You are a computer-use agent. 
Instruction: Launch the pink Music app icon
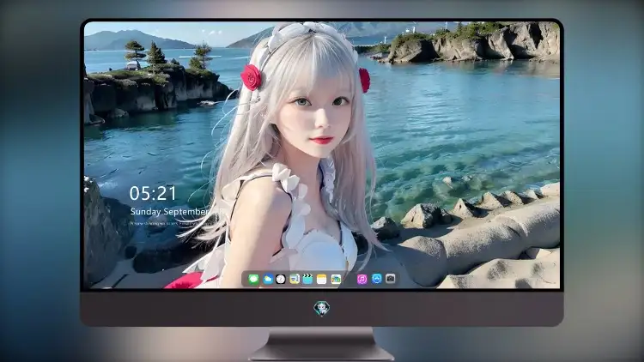(x=361, y=279)
